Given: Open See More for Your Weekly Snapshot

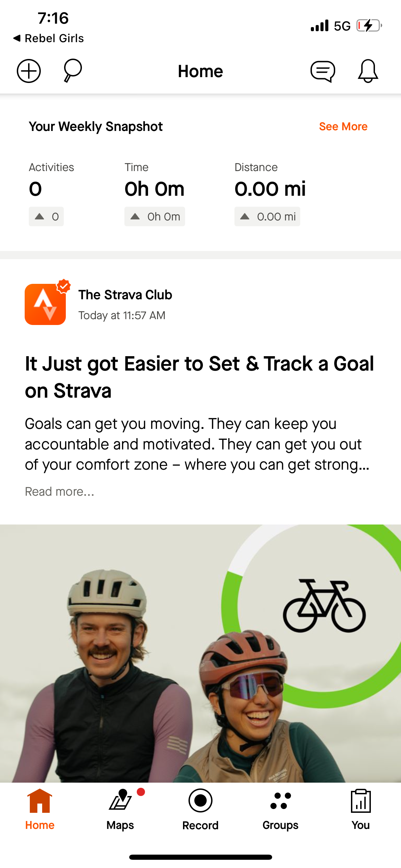Looking at the screenshot, I should point(343,126).
